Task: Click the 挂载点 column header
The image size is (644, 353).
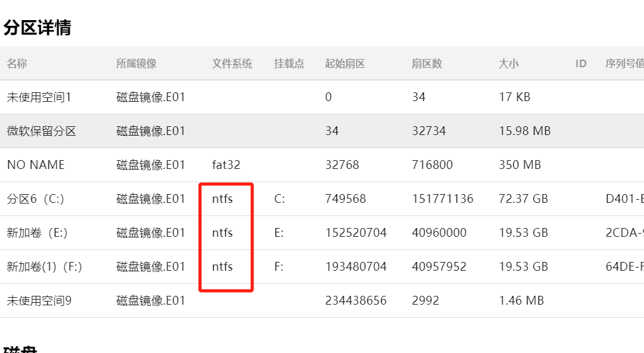Action: 289,63
